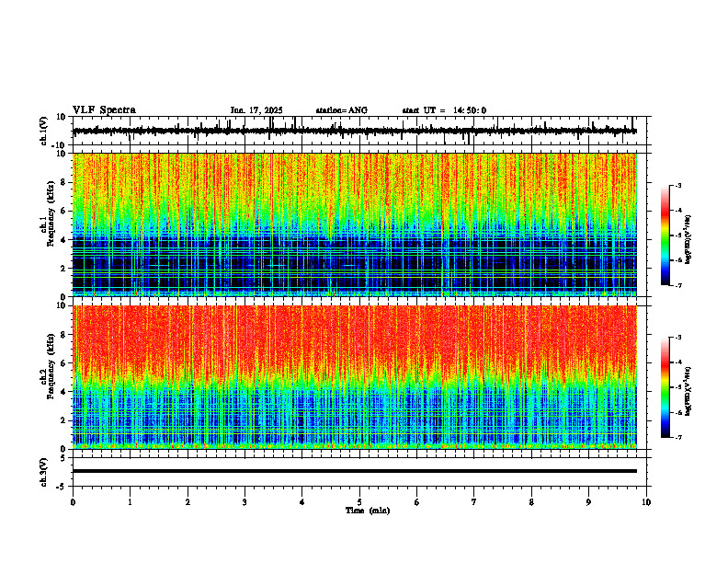The width and height of the screenshot is (728, 563).
Task: Click the "-7" label on ch.1 color scale
Action: click(678, 285)
